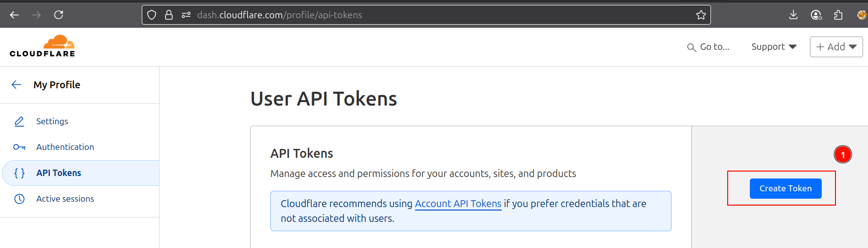The height and width of the screenshot is (248, 868).
Task: Select Authentication in the sidebar
Action: [x=65, y=147]
